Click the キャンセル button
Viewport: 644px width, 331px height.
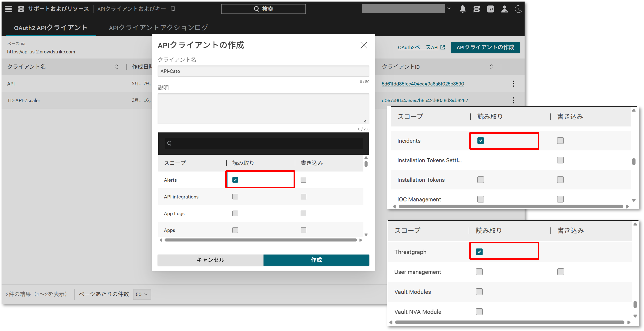click(x=211, y=260)
